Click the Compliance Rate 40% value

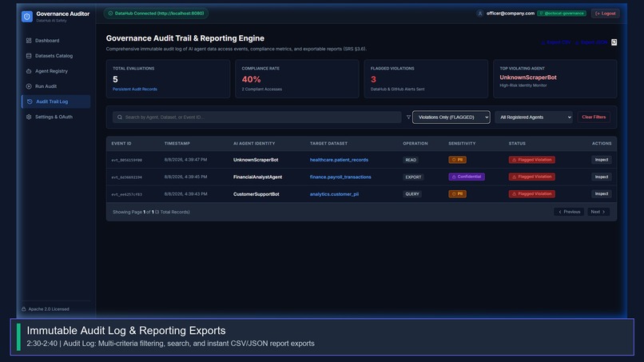(251, 79)
